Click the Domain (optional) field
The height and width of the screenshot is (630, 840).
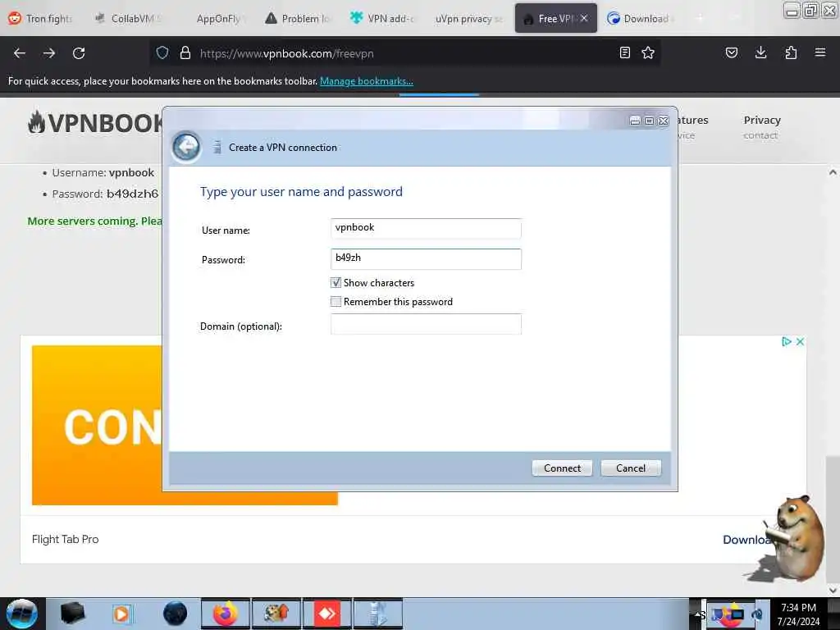426,324
